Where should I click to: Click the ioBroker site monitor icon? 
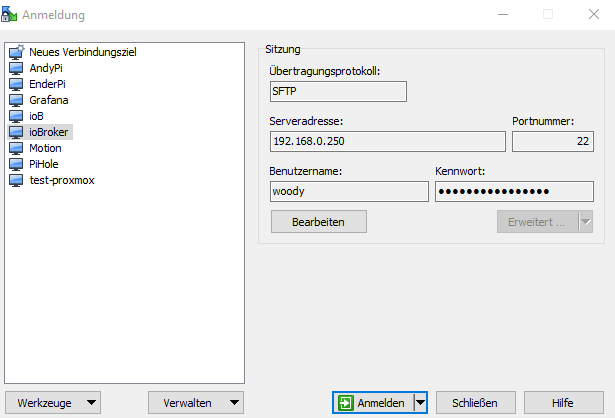click(x=16, y=132)
